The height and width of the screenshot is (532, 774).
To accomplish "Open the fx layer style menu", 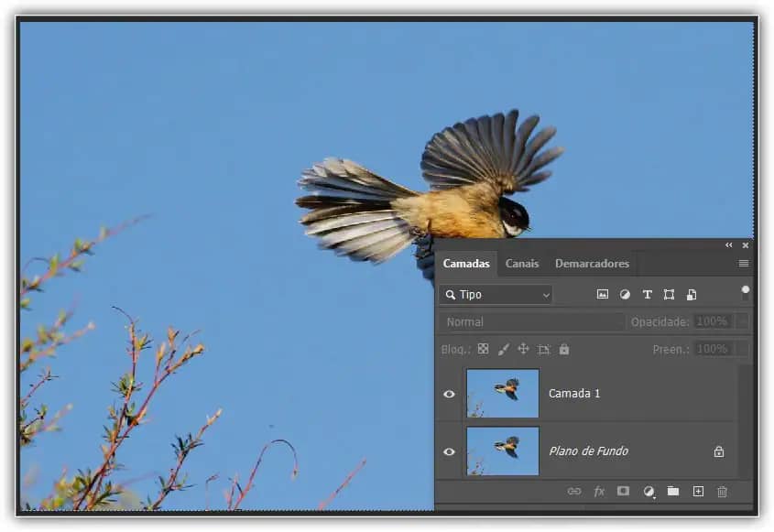I will 599,492.
